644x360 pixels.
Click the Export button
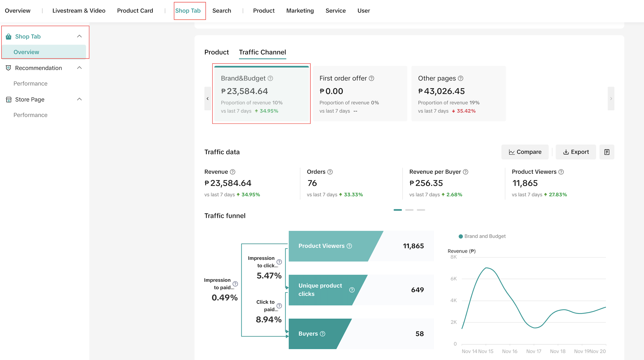576,152
